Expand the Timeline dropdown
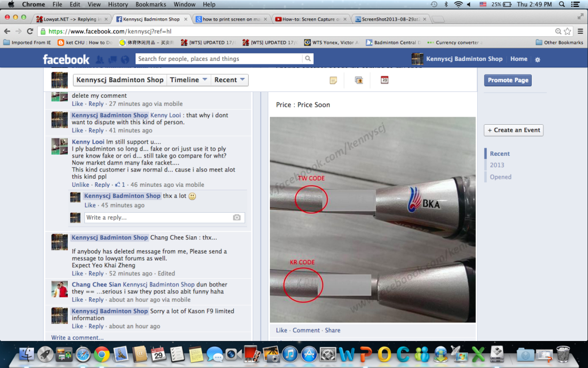The width and height of the screenshot is (588, 368). (188, 80)
